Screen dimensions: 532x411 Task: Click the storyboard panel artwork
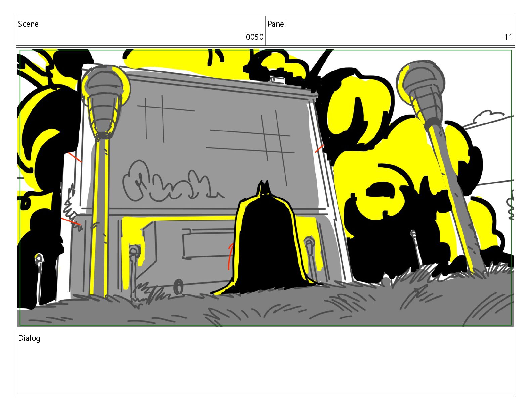(265, 188)
